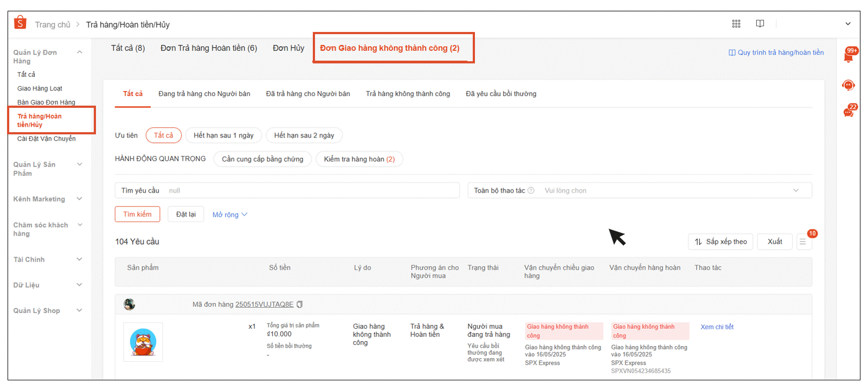868x390 pixels.
Task: Click the help icon beside Toàn bộ thao tác
Action: point(531,191)
